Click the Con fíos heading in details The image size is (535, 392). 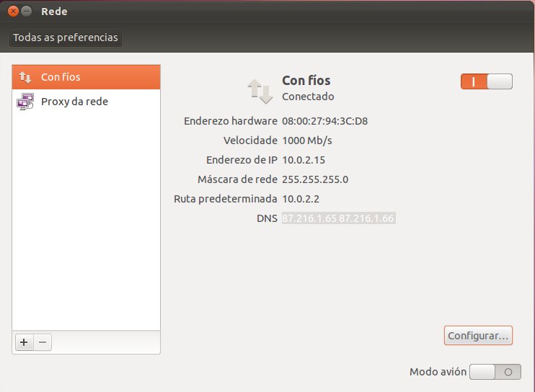(306, 81)
